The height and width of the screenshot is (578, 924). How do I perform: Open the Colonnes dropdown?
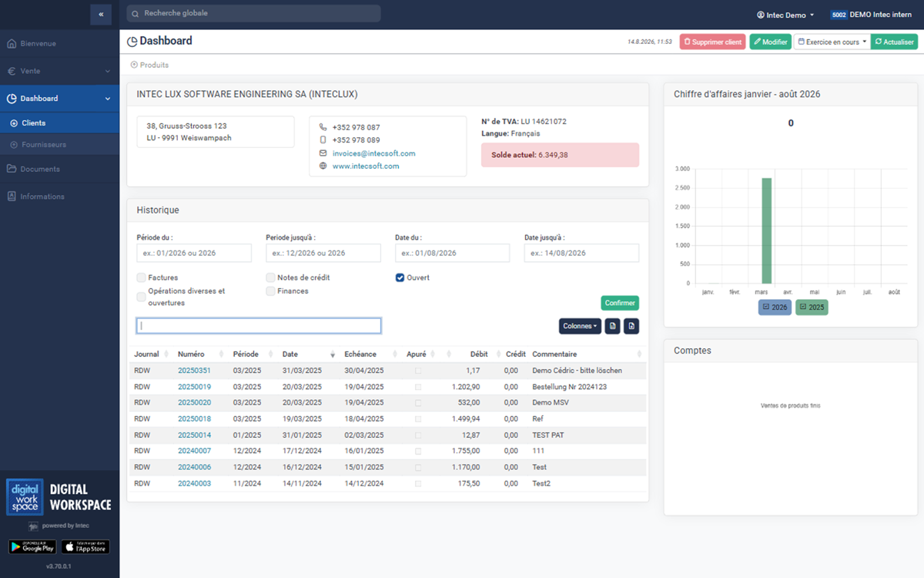click(581, 326)
